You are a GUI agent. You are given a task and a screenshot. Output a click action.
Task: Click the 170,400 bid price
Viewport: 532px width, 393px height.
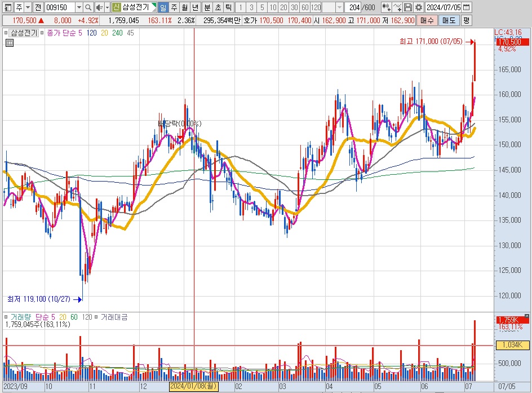(x=299, y=20)
